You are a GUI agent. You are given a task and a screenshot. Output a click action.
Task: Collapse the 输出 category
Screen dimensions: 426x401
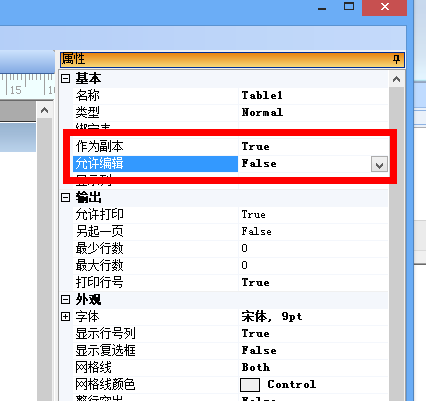point(66,198)
